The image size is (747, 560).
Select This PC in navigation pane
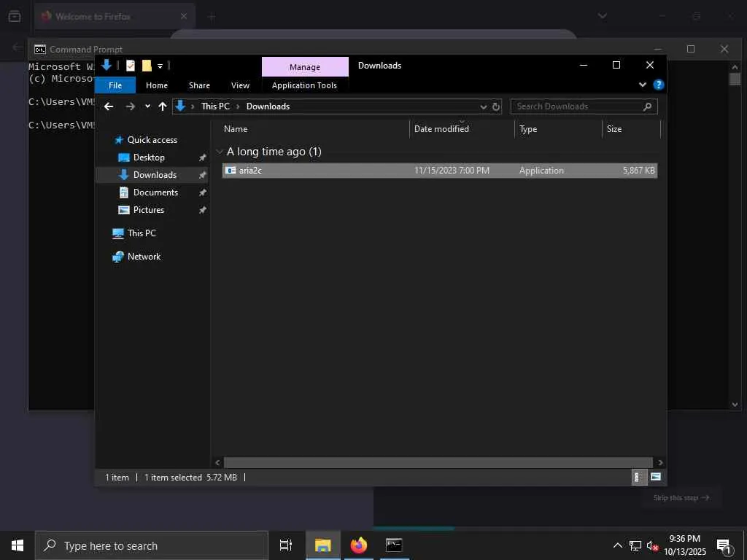pos(142,233)
